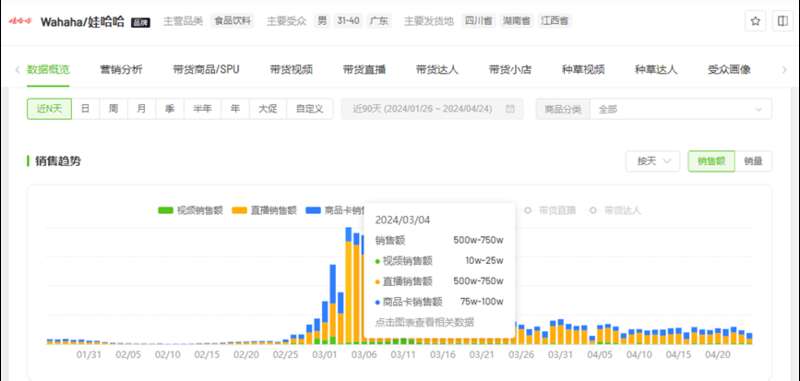The image size is (800, 381).
Task: Open the 按天 granularity dropdown
Action: pos(653,161)
